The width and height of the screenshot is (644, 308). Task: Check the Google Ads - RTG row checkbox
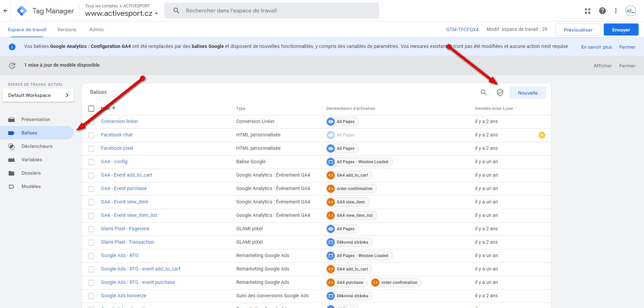[x=91, y=256]
